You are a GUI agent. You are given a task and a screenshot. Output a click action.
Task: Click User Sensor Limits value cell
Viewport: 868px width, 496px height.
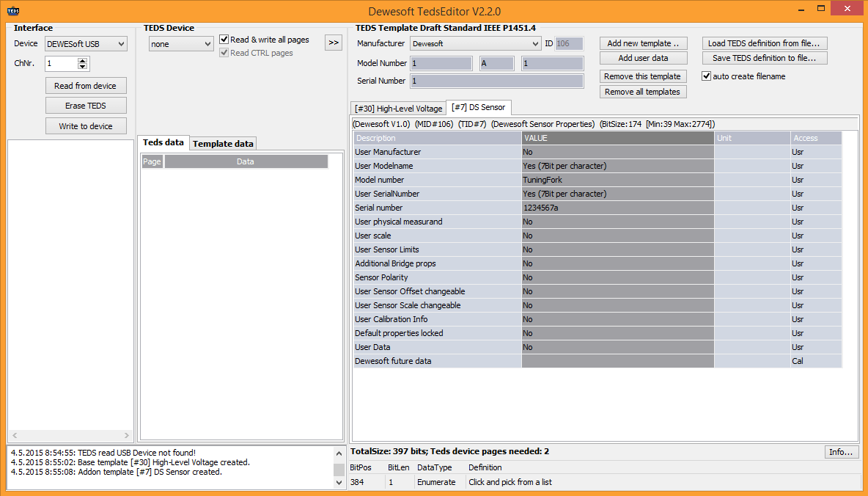tap(618, 249)
